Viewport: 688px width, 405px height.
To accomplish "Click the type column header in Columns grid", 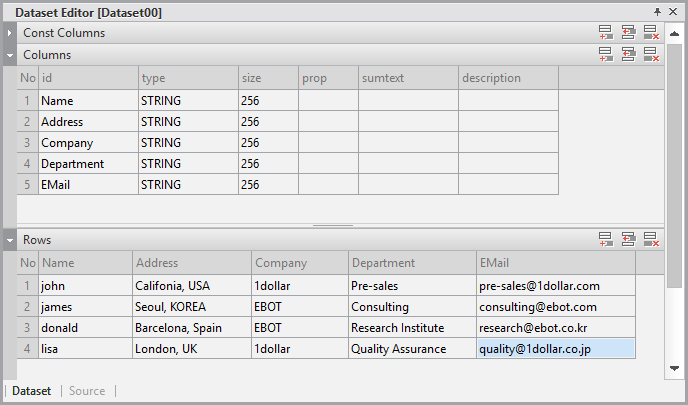I will [x=188, y=78].
